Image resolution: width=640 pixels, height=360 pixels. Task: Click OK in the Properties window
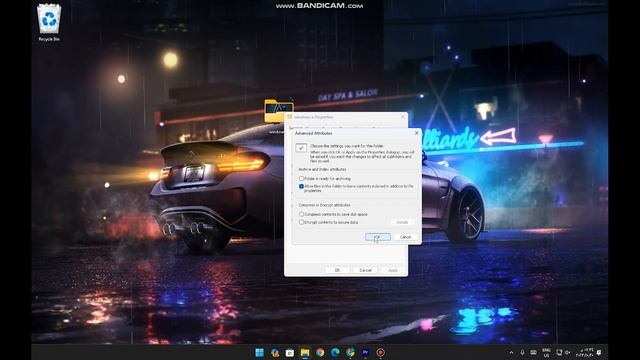click(x=337, y=270)
